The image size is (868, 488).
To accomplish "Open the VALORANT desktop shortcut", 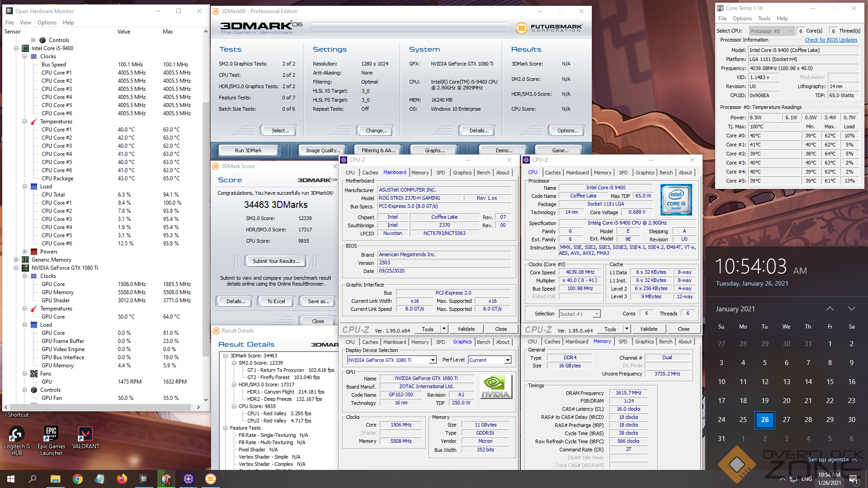I will [85, 435].
